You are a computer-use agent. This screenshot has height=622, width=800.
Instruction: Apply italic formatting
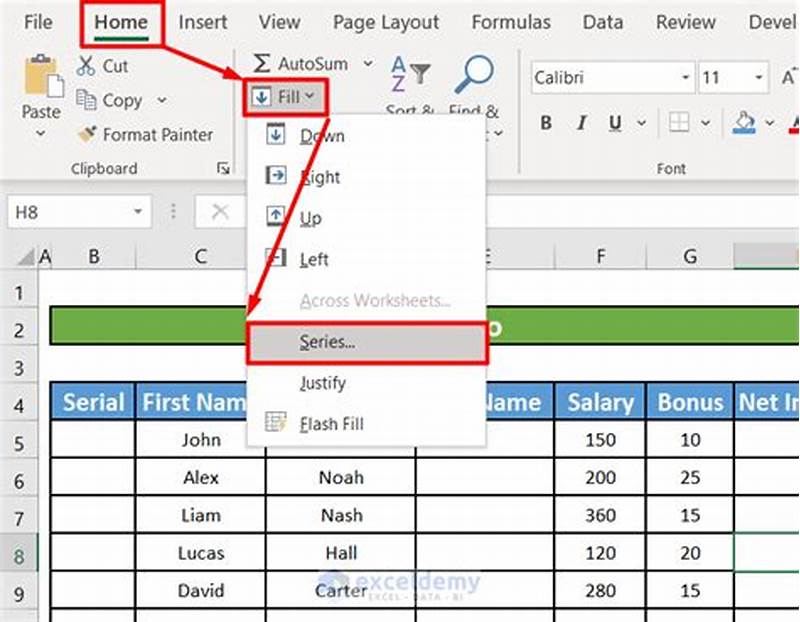point(580,123)
